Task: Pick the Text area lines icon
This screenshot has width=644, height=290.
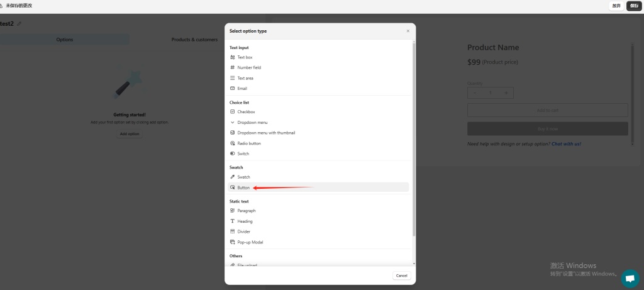Action: (233, 78)
